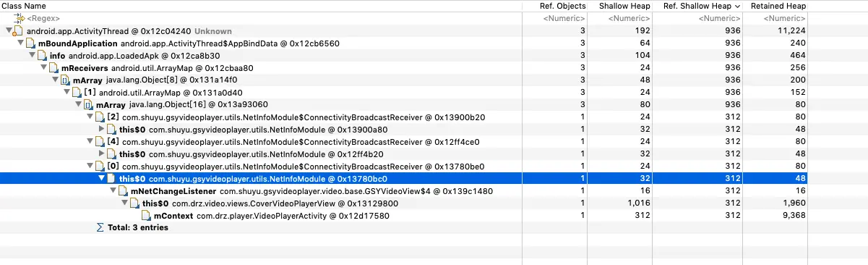
Task: Expand this$0 NetInfoModule @ 0x13900a80
Action: pyautogui.click(x=101, y=130)
